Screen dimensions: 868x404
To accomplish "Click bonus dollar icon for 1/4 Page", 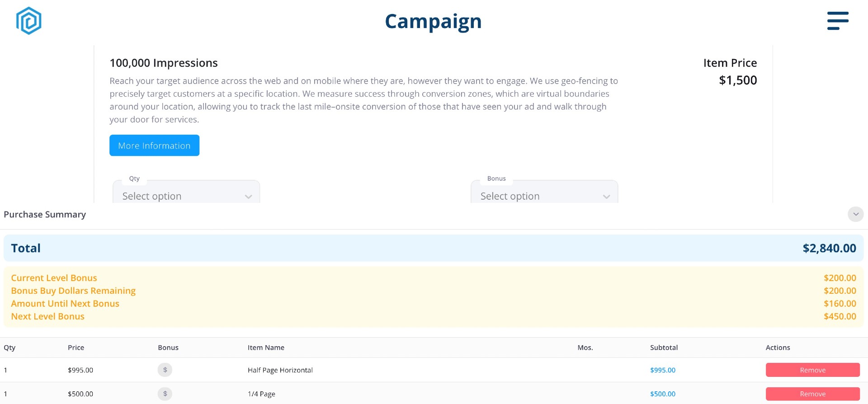I will click(165, 394).
